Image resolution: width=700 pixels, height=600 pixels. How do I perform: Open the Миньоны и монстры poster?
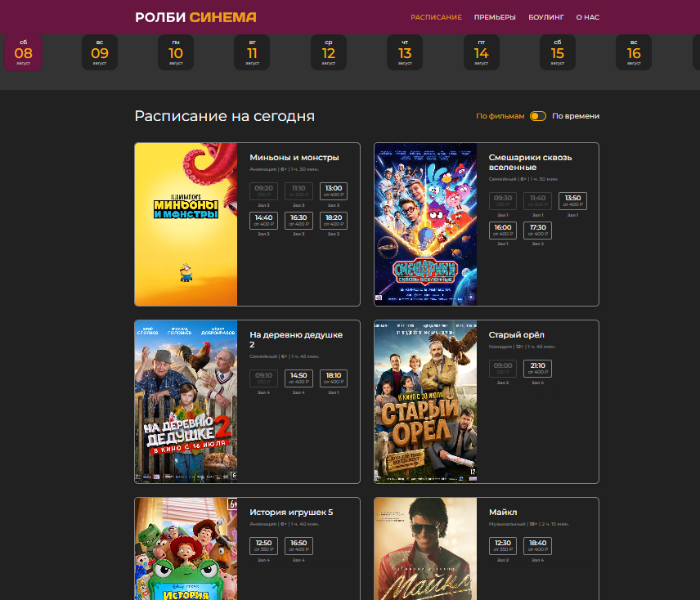[186, 224]
